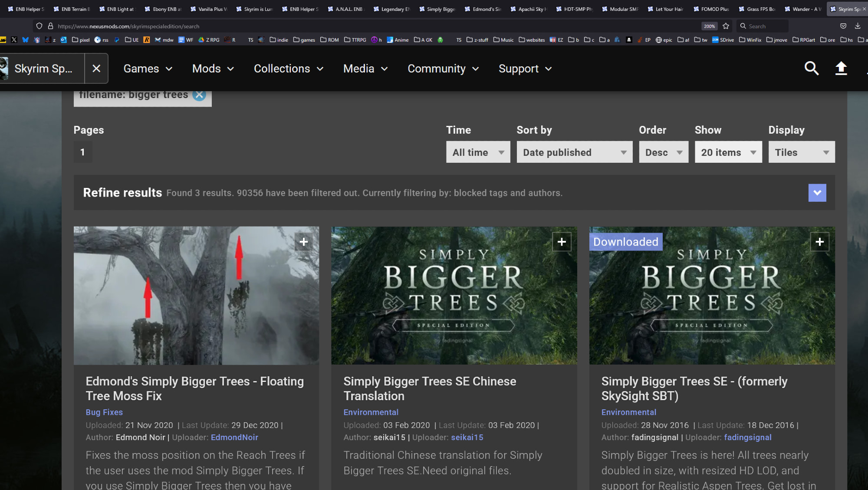Screen dimensions: 868x490
Task: Change Order 'Desc' dropdown
Action: (664, 152)
